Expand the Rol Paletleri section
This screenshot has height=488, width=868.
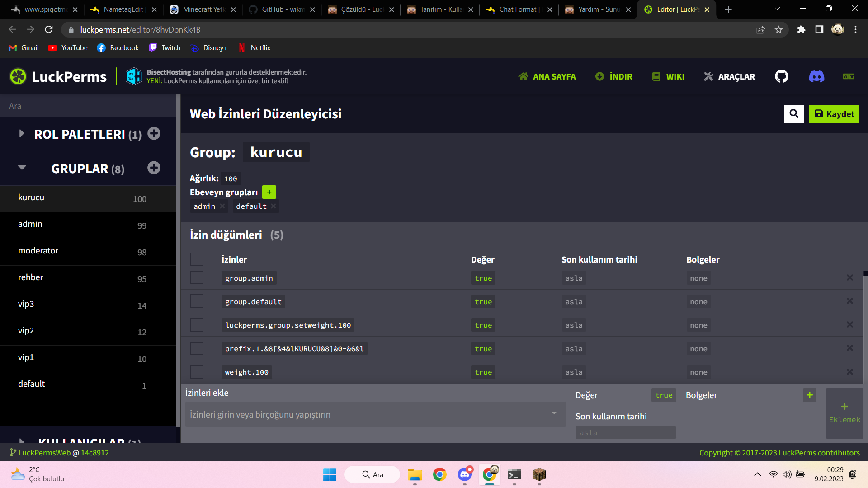click(21, 134)
